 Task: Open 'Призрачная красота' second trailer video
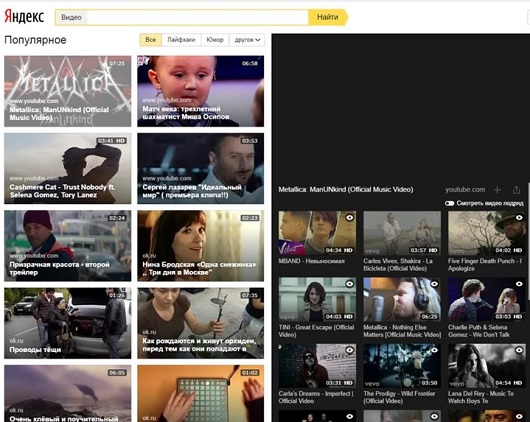[x=68, y=246]
